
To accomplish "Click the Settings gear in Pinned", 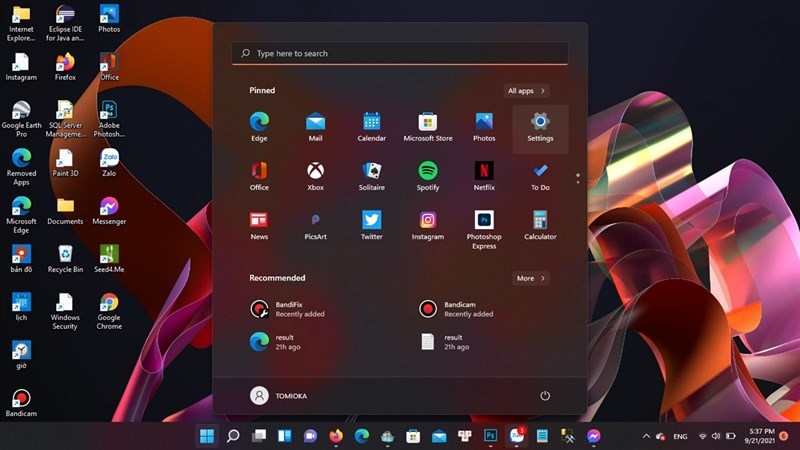I will pos(540,127).
